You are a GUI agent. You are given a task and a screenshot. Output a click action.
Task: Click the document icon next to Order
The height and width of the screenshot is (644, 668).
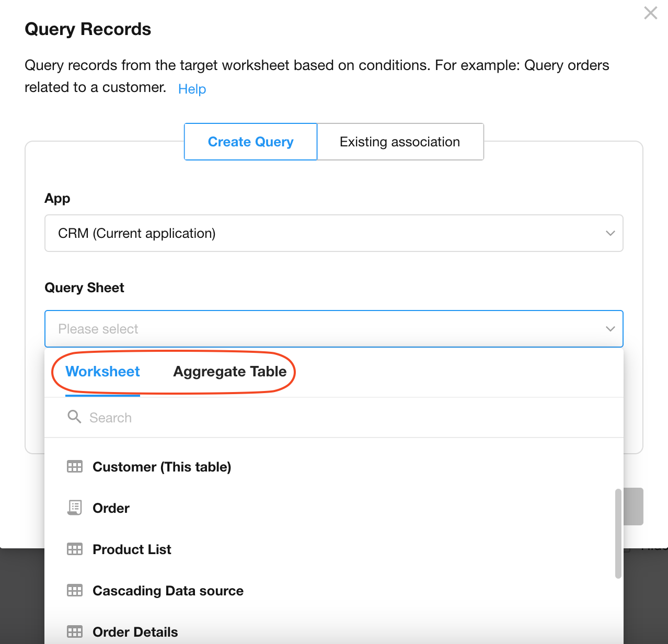tap(75, 508)
